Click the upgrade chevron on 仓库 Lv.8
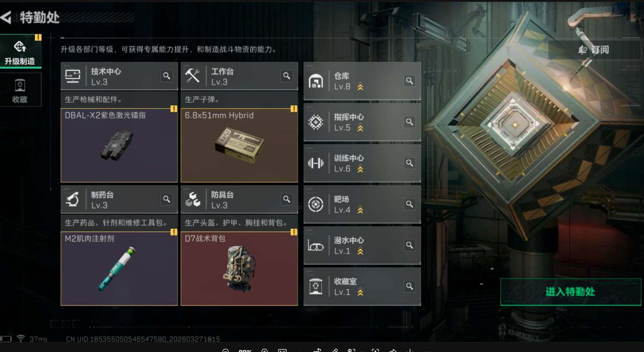The width and height of the screenshot is (644, 352). (x=360, y=87)
